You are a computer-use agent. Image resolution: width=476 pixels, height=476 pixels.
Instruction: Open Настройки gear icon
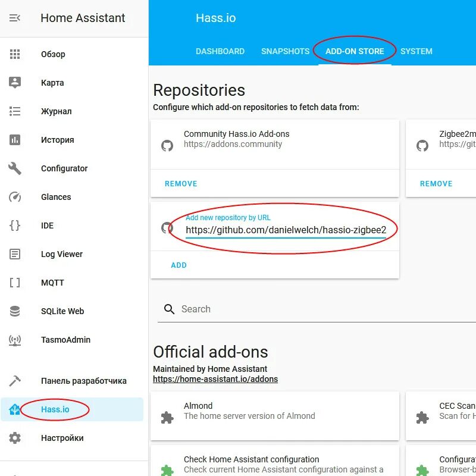(14, 438)
